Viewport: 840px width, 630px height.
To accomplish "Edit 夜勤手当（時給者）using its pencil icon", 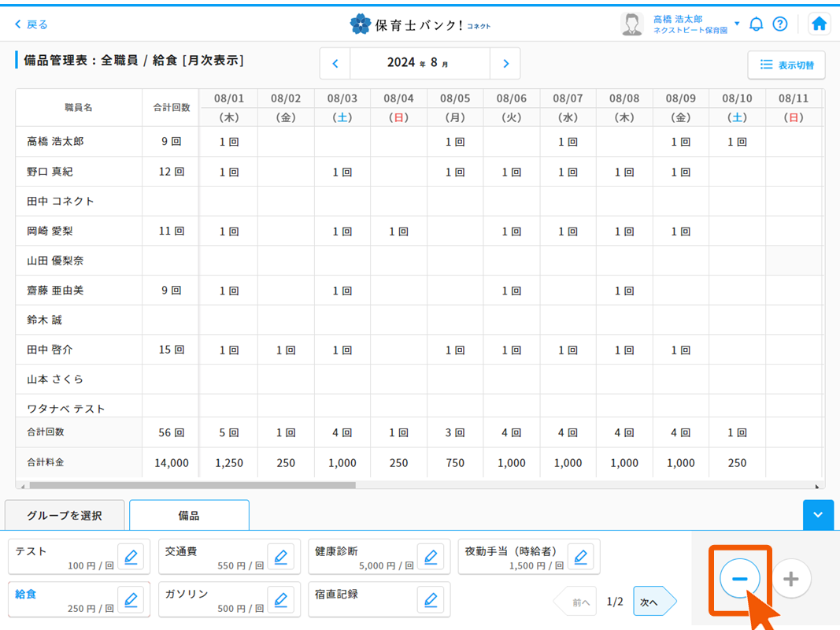I will [581, 557].
